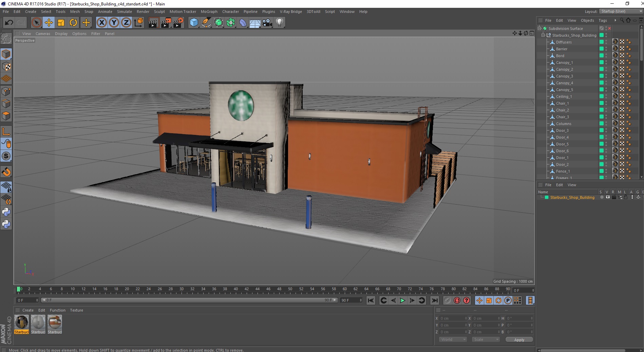Screen dimensions: 644x352
Task: Click the Undo arrow icon
Action: 9,23
